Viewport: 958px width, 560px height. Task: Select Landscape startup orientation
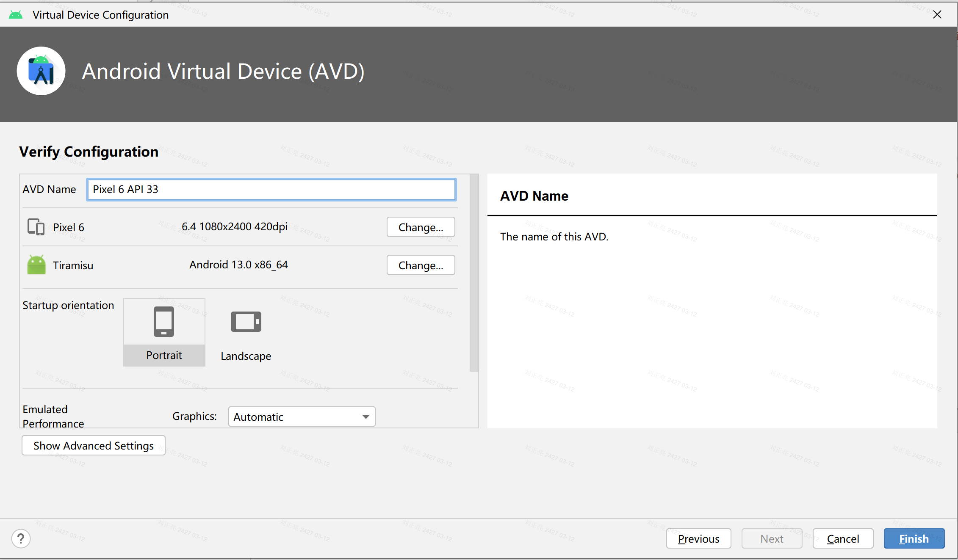pyautogui.click(x=246, y=332)
